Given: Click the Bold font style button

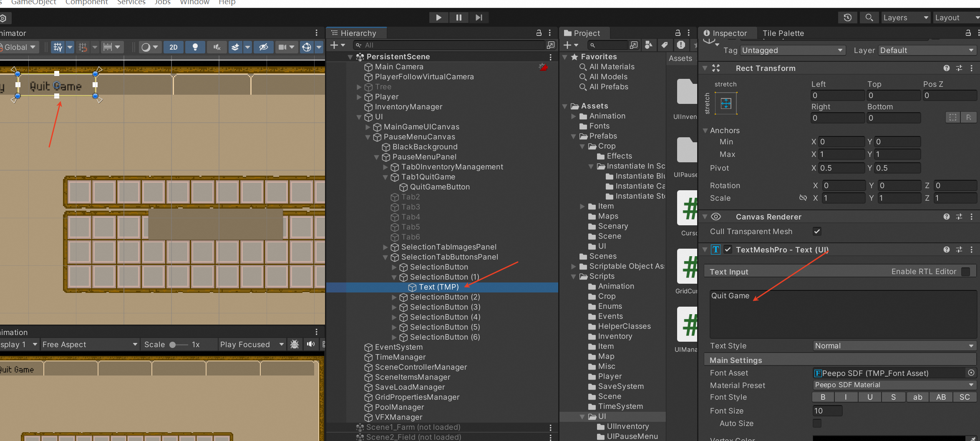Looking at the screenshot, I should [x=823, y=397].
